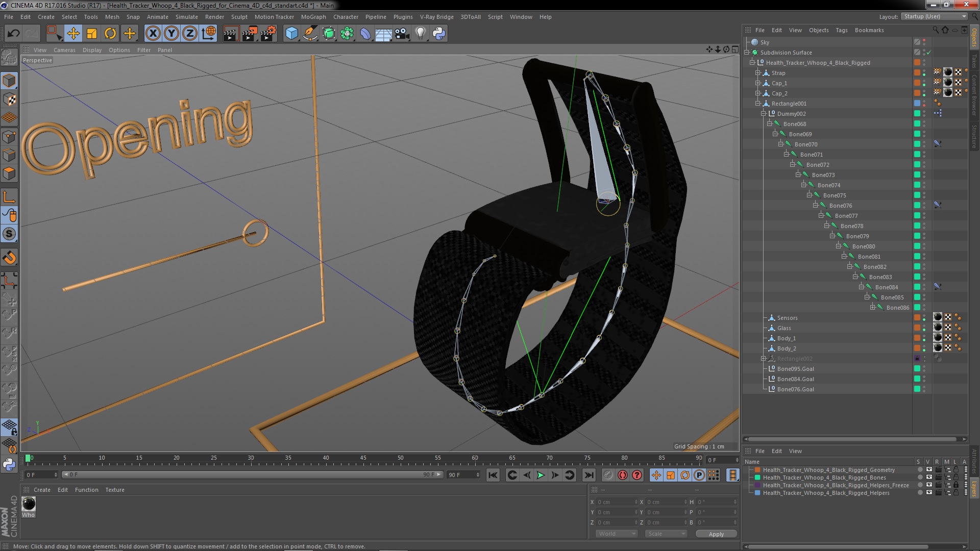Screen dimensions: 980x551
Task: Click the record active objects button
Action: (x=608, y=475)
